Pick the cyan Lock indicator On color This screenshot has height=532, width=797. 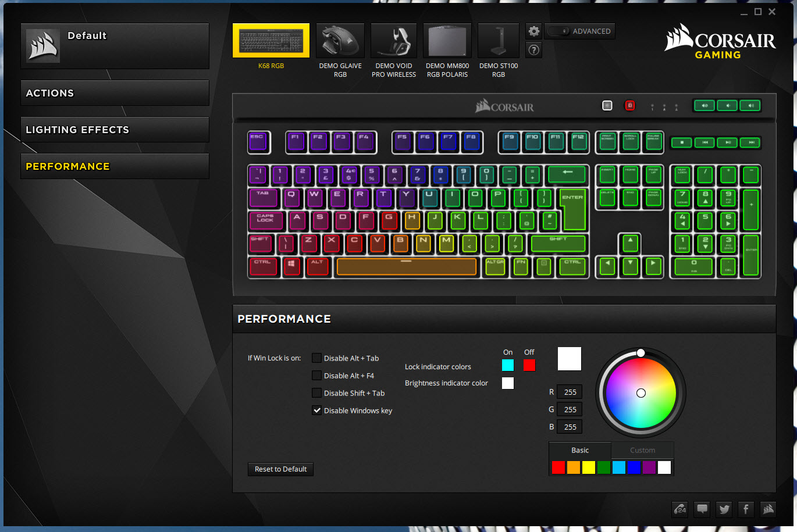tap(508, 365)
